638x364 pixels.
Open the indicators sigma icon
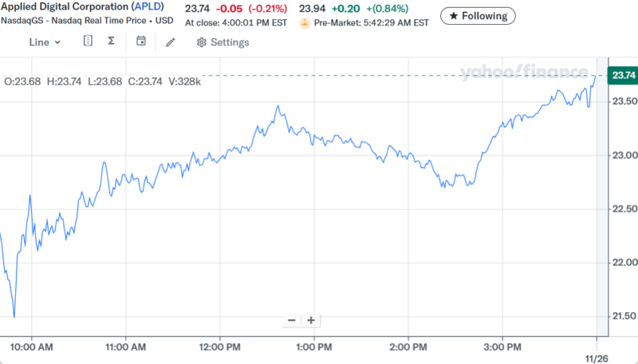pyautogui.click(x=111, y=41)
